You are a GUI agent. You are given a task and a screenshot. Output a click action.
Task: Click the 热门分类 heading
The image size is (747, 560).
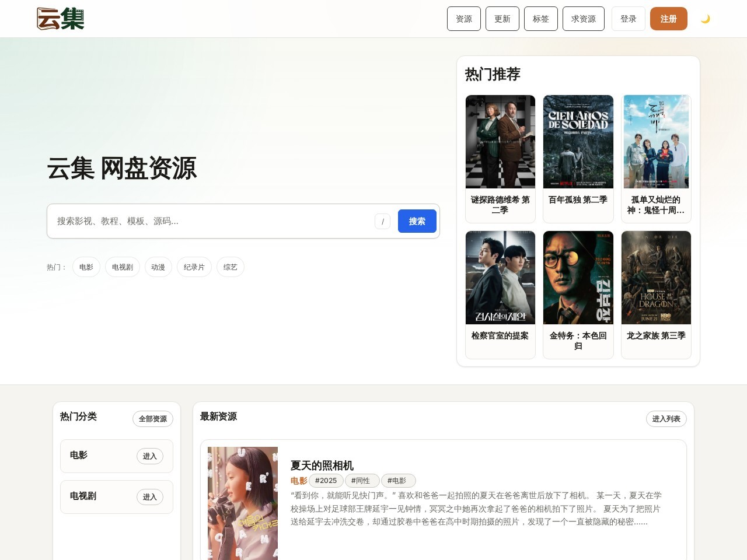79,416
